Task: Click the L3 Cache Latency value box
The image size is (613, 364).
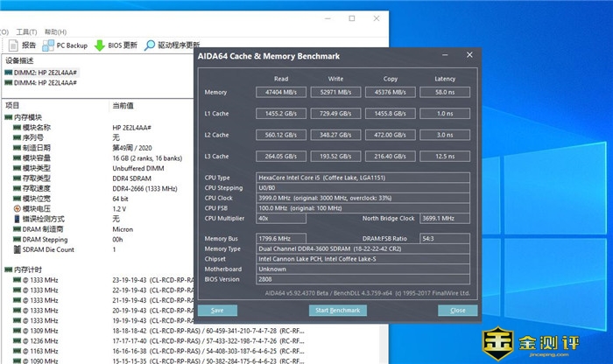Action: [x=445, y=157]
